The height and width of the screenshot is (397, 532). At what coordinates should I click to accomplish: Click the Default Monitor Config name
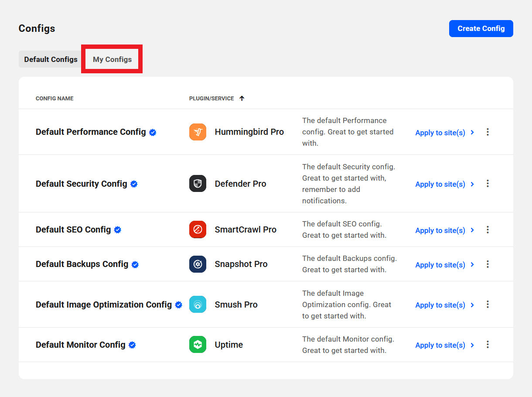81,345
